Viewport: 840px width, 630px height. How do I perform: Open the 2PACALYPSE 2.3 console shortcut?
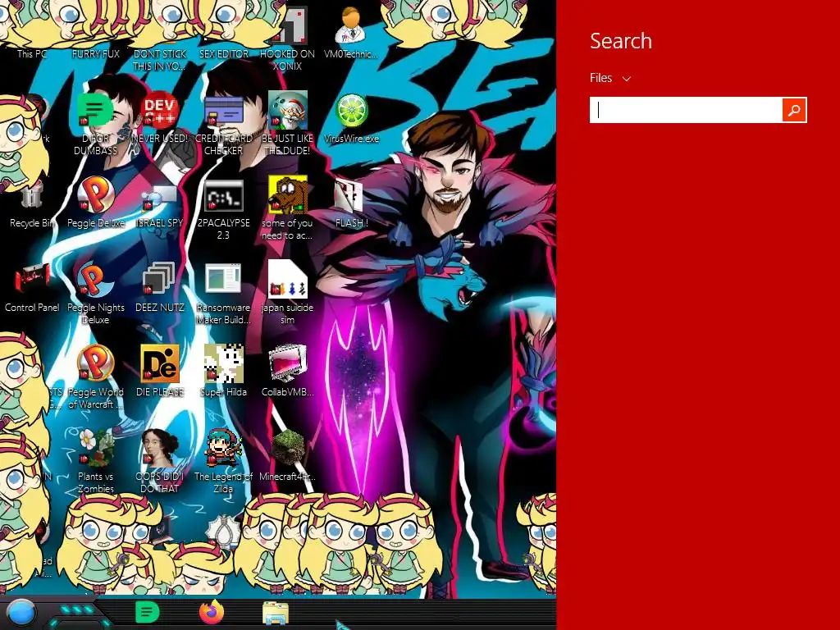[223, 209]
